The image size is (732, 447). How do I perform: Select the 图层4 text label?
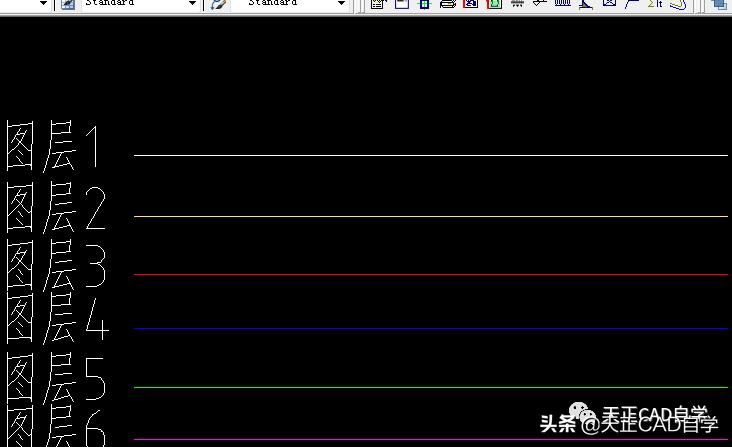pyautogui.click(x=57, y=319)
